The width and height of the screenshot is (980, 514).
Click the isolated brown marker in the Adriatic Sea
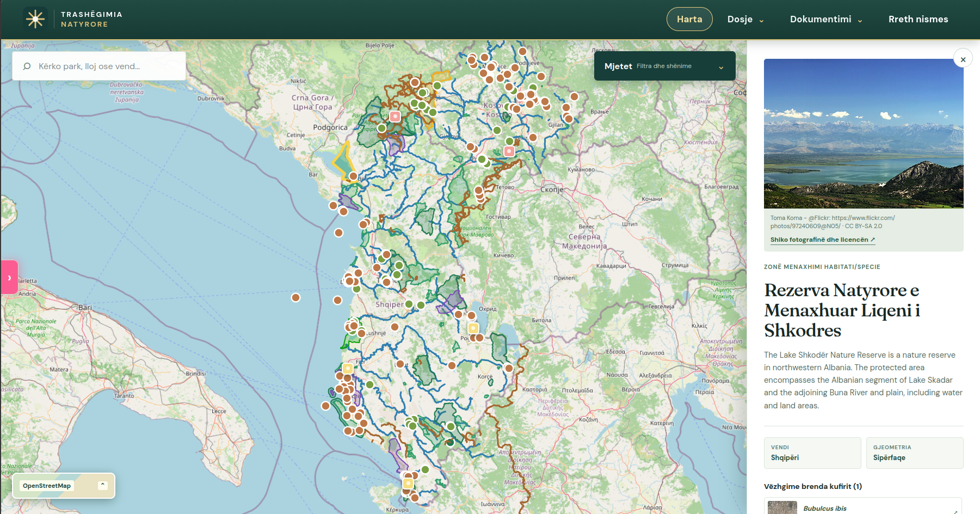click(x=295, y=297)
